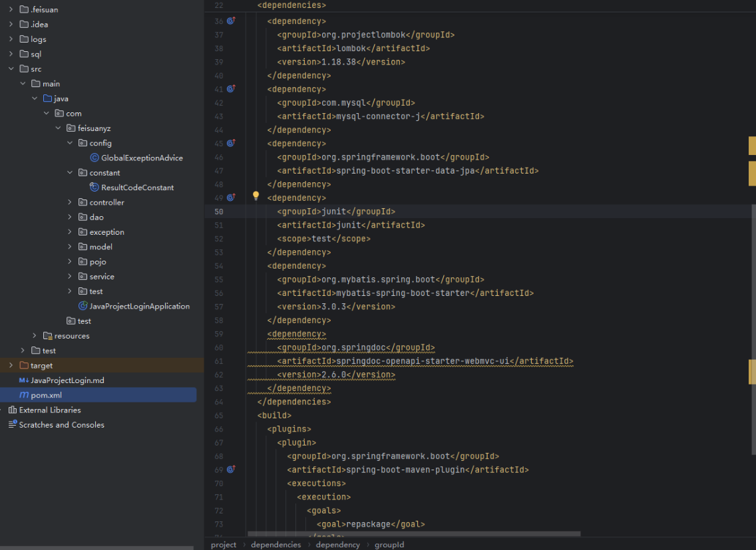The image size is (756, 550).
Task: Click gutter icon beside spring-boot-maven-plugin line 69
Action: (x=231, y=470)
